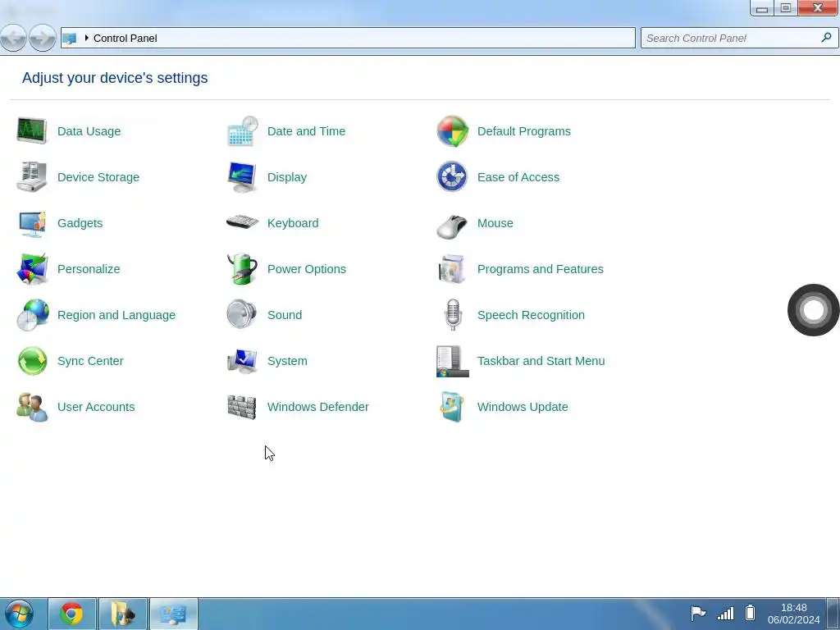
Task: Open the Region and Language globe icon
Action: 32,315
